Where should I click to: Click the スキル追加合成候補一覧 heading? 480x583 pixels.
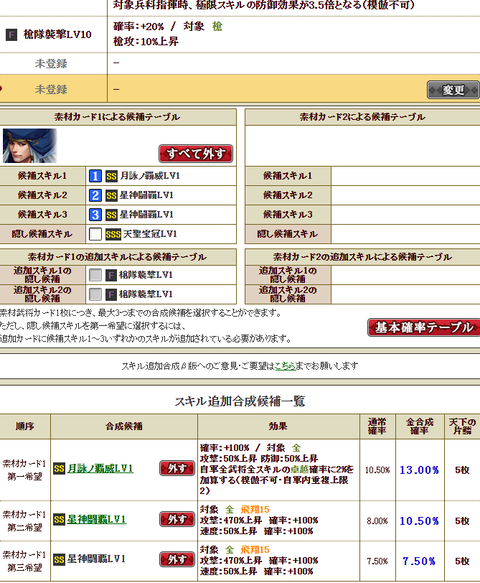point(240,401)
